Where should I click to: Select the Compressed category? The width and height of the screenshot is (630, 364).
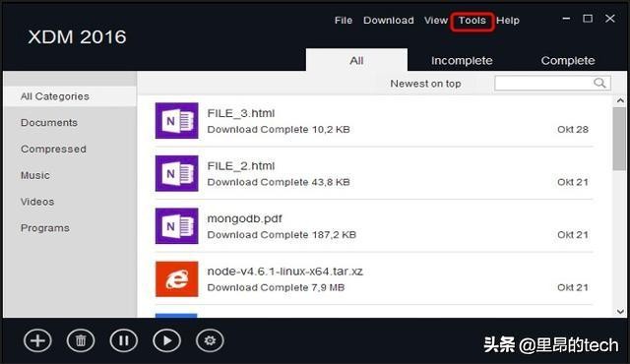pyautogui.click(x=53, y=149)
